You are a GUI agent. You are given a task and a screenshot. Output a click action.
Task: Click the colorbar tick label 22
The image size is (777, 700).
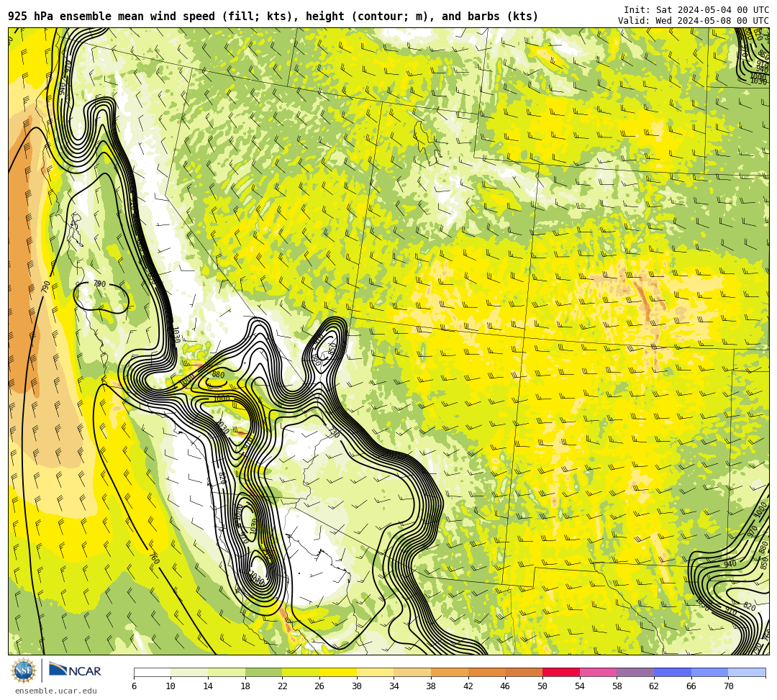[282, 686]
